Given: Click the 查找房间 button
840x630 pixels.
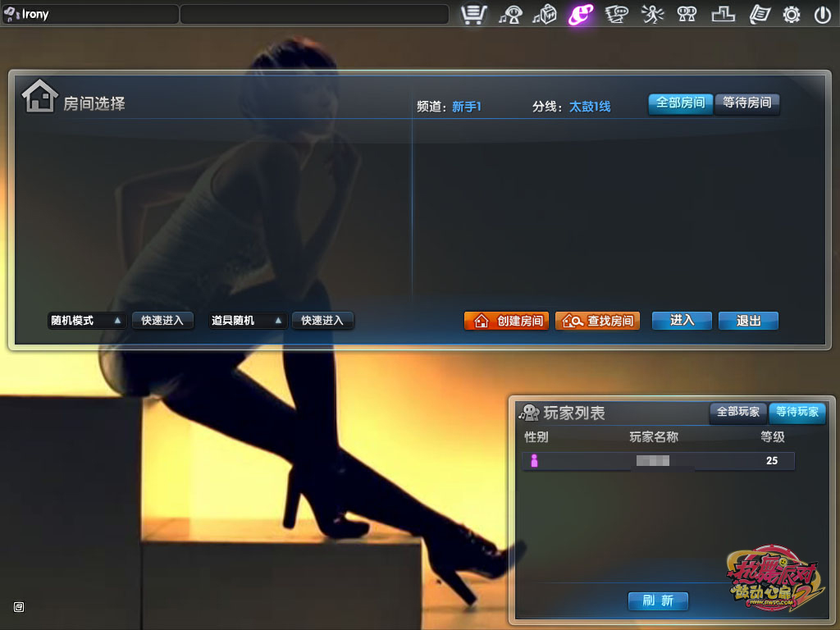Looking at the screenshot, I should [597, 321].
